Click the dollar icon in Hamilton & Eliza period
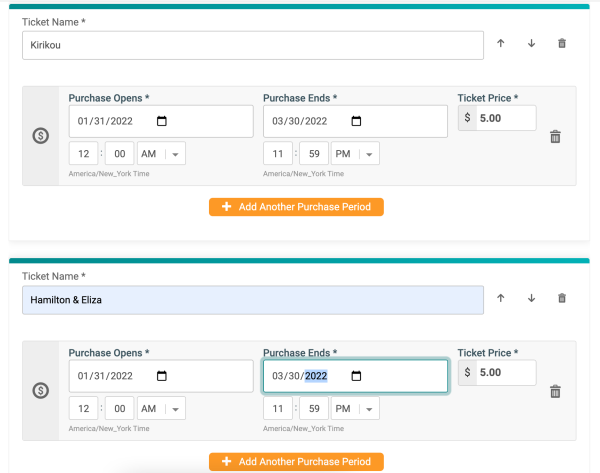 pyautogui.click(x=41, y=390)
